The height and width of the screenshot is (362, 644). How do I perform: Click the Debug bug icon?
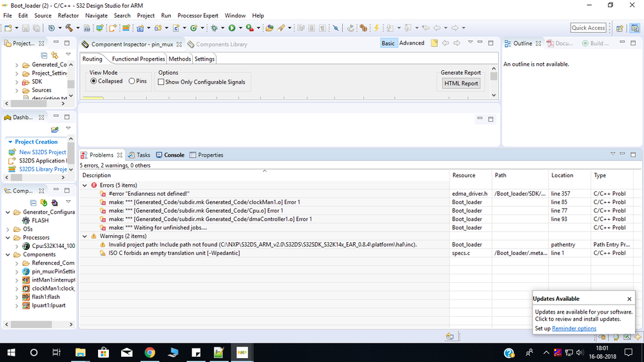pyautogui.click(x=214, y=28)
